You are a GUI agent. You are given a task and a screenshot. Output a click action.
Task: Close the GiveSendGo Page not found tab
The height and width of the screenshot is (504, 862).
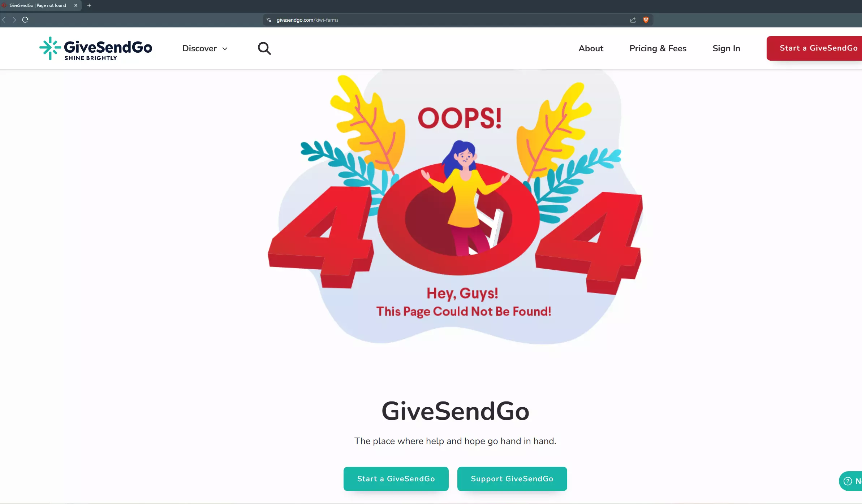point(76,5)
